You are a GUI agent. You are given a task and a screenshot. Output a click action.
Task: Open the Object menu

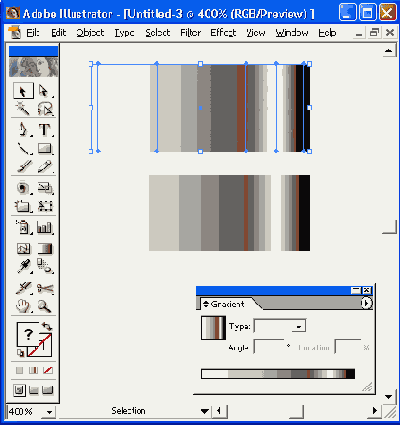click(90, 33)
